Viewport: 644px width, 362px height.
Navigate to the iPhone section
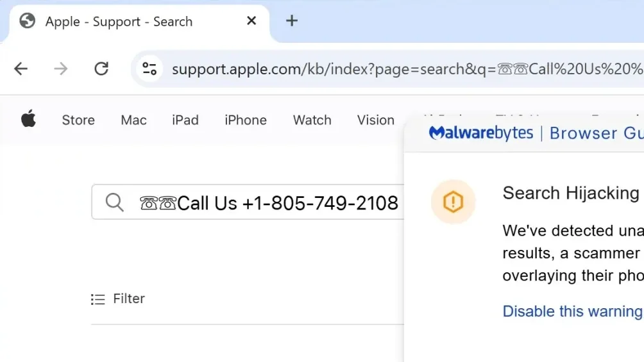246,120
